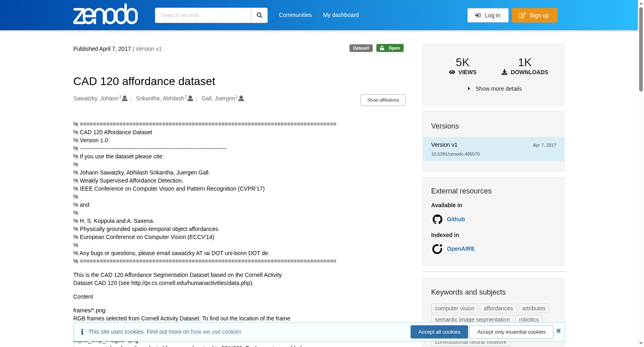Accept all cookies
The width and height of the screenshot is (644, 347).
[x=439, y=332]
